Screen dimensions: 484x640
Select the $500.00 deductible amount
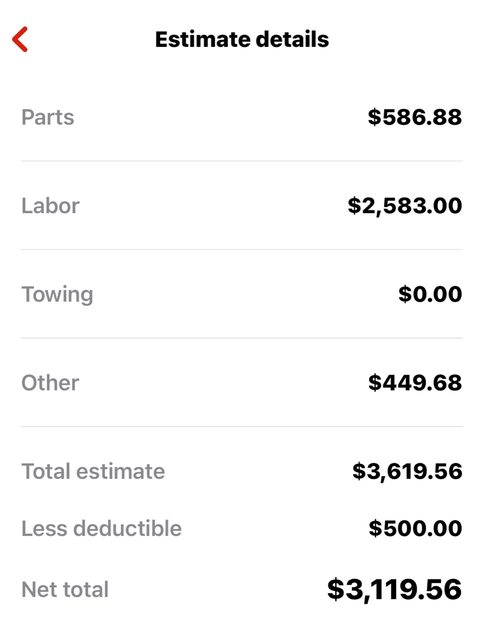[x=415, y=528]
